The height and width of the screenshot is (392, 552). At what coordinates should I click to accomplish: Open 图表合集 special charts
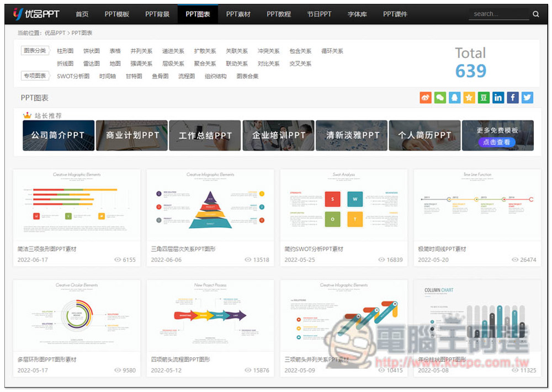247,76
